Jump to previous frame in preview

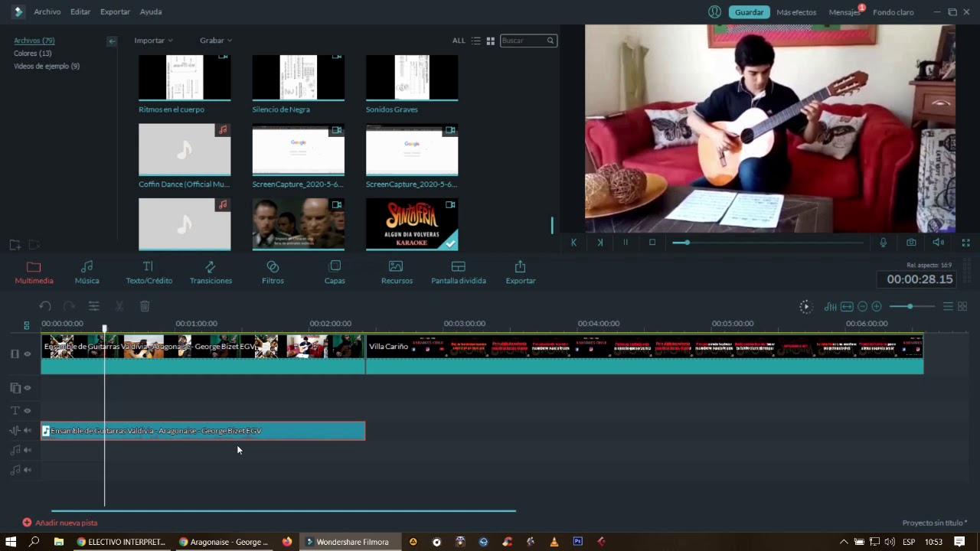[573, 243]
